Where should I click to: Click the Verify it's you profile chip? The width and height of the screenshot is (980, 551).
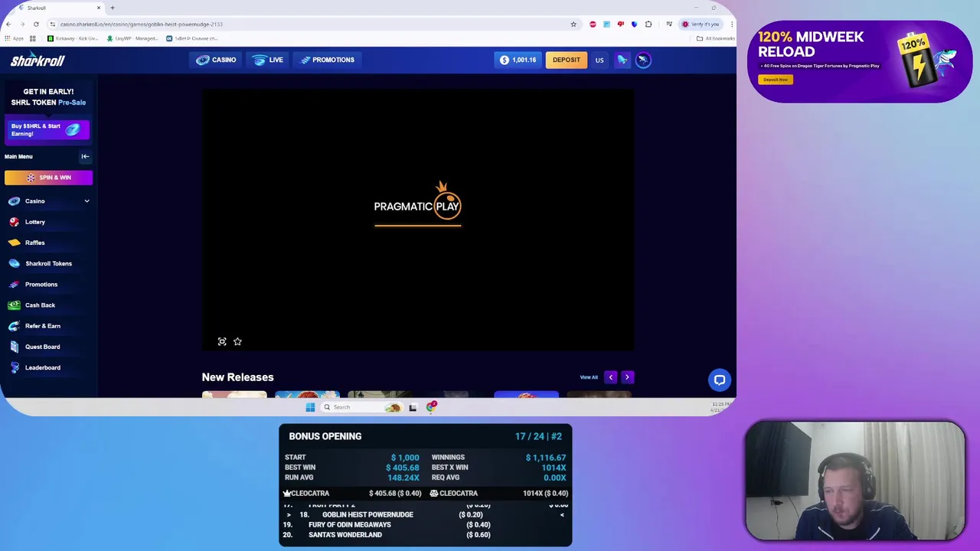pos(701,24)
